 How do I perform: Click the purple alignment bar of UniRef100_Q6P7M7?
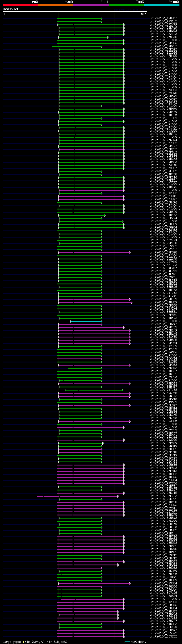[x=92, y=150]
